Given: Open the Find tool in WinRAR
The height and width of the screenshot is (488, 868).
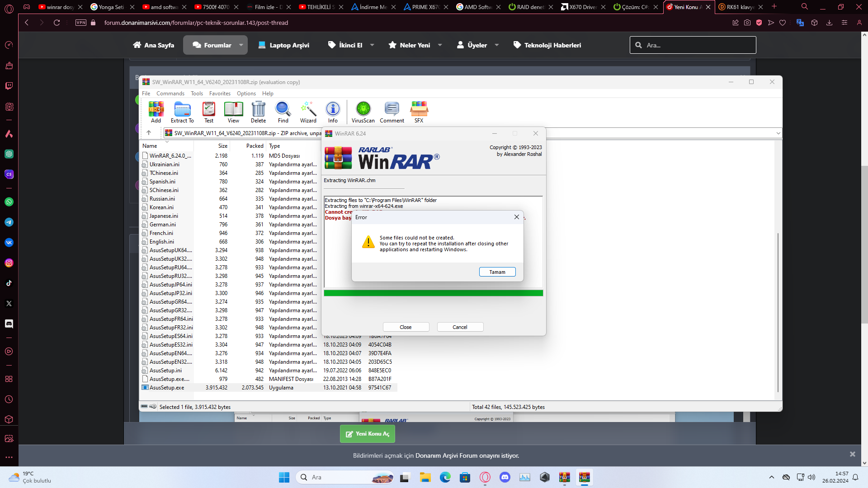Looking at the screenshot, I should [283, 112].
